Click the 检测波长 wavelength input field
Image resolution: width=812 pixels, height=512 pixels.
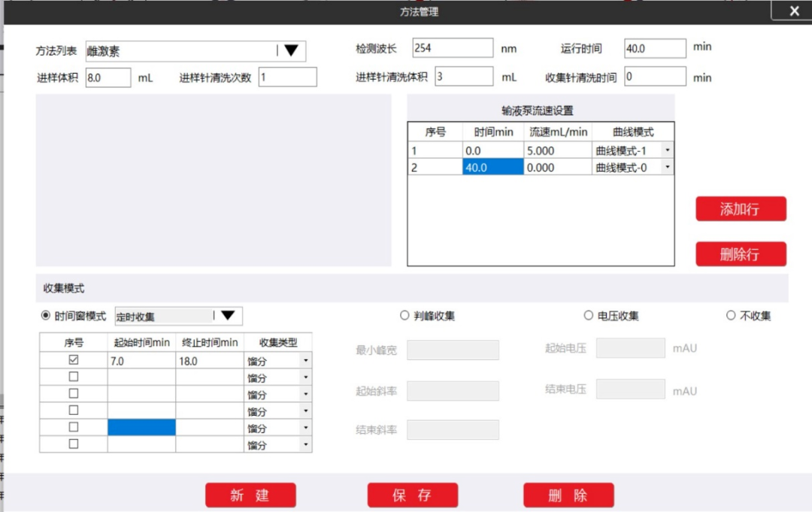[452, 47]
